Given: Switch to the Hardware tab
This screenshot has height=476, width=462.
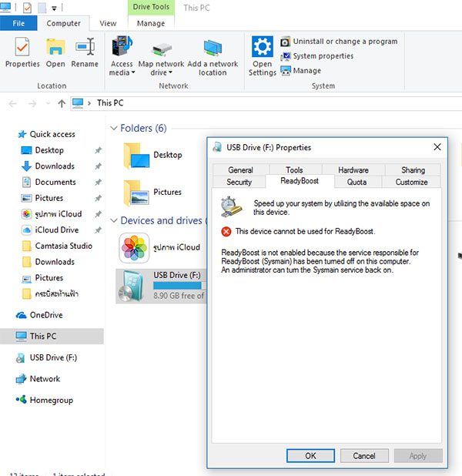Looking at the screenshot, I should pos(353,170).
